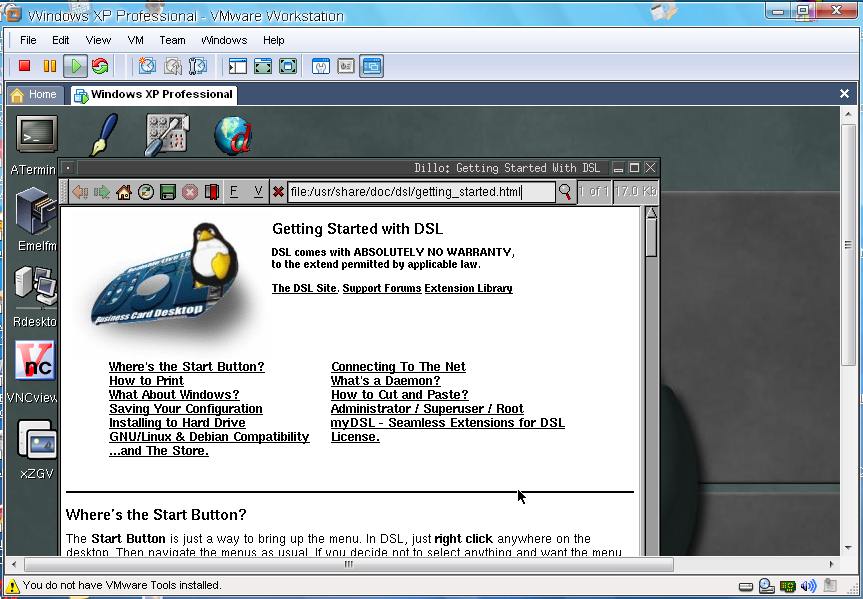Revert to snapshot with the gray clock icon

point(172,66)
